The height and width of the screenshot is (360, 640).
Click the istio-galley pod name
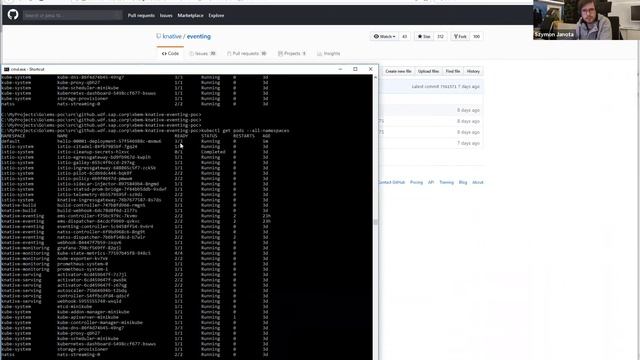coord(96,162)
